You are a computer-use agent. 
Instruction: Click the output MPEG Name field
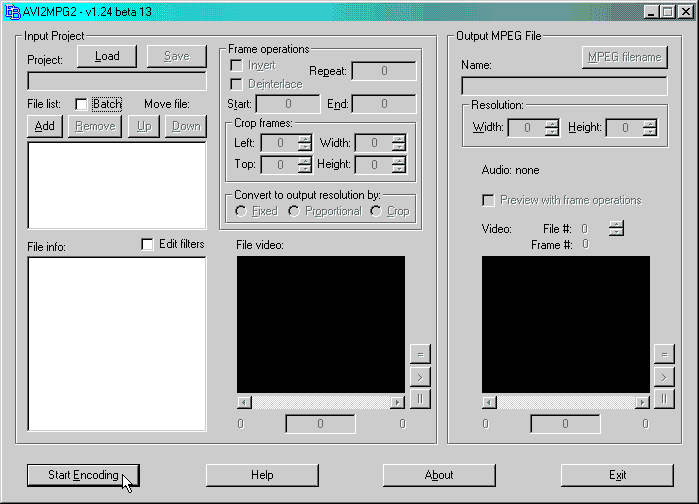(x=564, y=86)
